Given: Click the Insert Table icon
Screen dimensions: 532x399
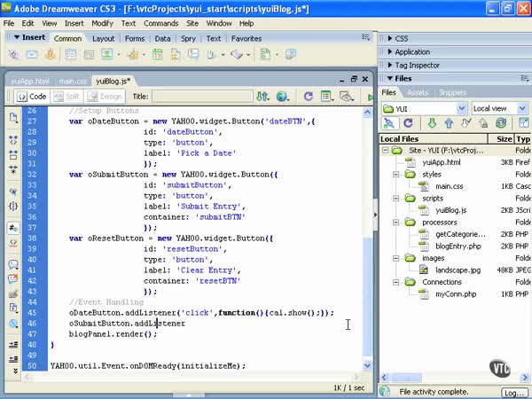Looking at the screenshot, I should [x=71, y=55].
